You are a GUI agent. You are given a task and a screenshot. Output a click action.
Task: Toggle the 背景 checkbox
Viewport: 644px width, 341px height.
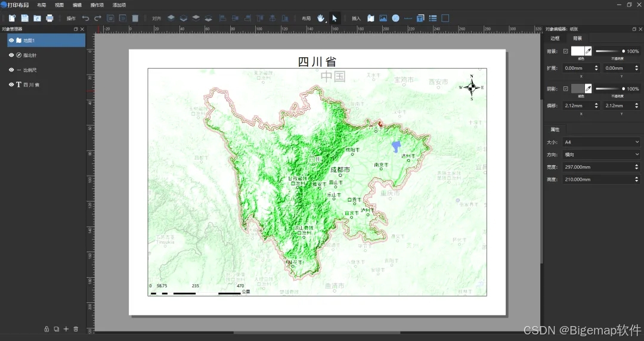tap(565, 51)
